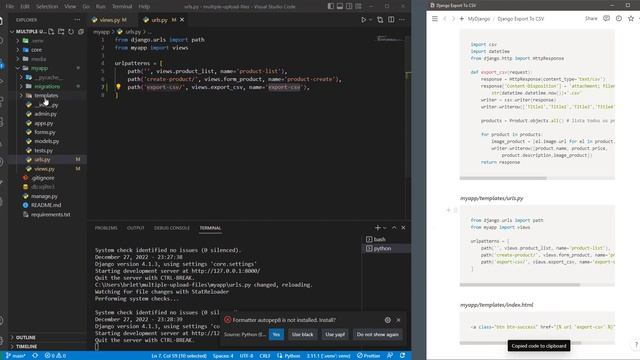Image resolution: width=640 pixels, height=360 pixels.
Task: Maximize the terminal panel with the up chevron
Action: [394, 227]
